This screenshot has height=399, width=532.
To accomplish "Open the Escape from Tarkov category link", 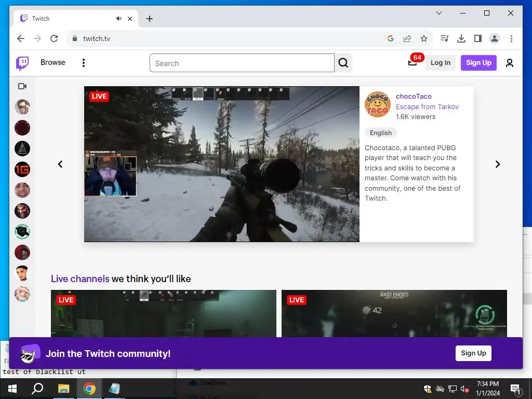I will [x=427, y=107].
